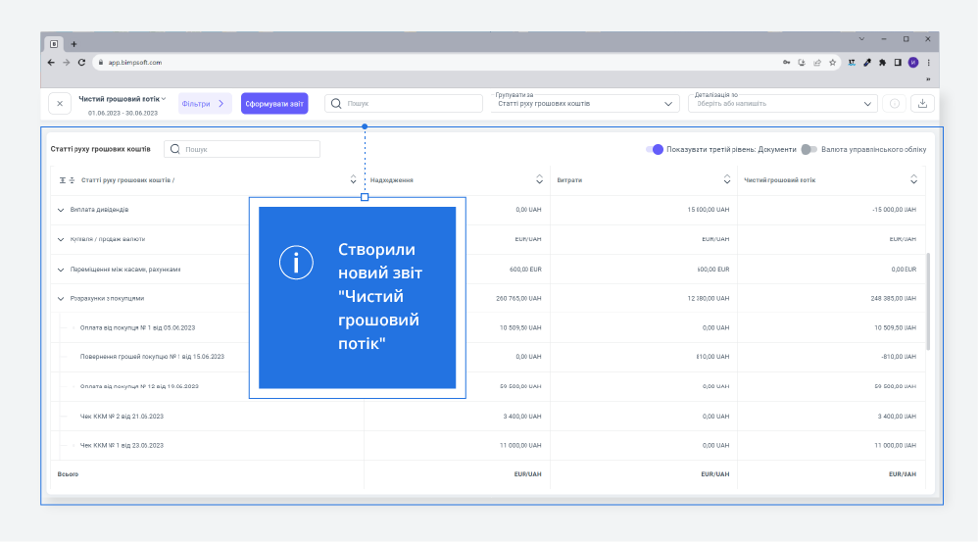The height and width of the screenshot is (543, 980).
Task: Expand the Виплата дивідендів row
Action: pos(61,210)
